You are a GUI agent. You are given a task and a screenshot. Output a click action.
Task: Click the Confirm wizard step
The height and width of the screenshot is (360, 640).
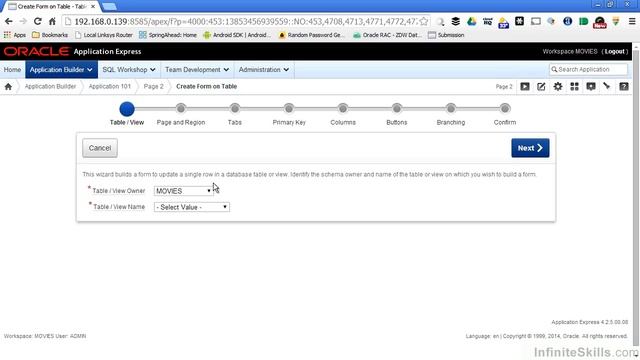(505, 109)
